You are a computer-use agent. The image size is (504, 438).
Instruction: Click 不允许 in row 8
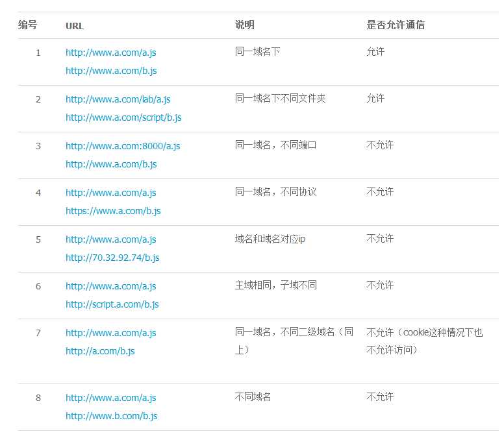(380, 397)
